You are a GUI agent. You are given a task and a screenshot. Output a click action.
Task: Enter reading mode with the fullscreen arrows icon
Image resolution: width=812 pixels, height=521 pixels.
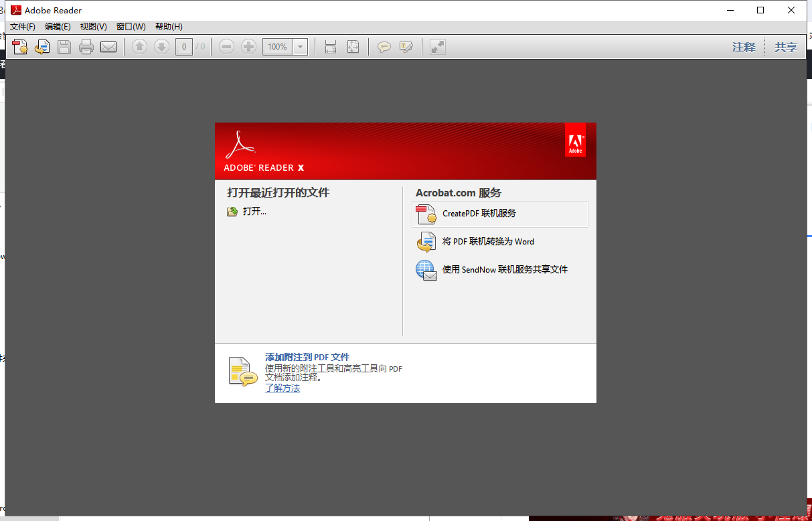click(436, 47)
